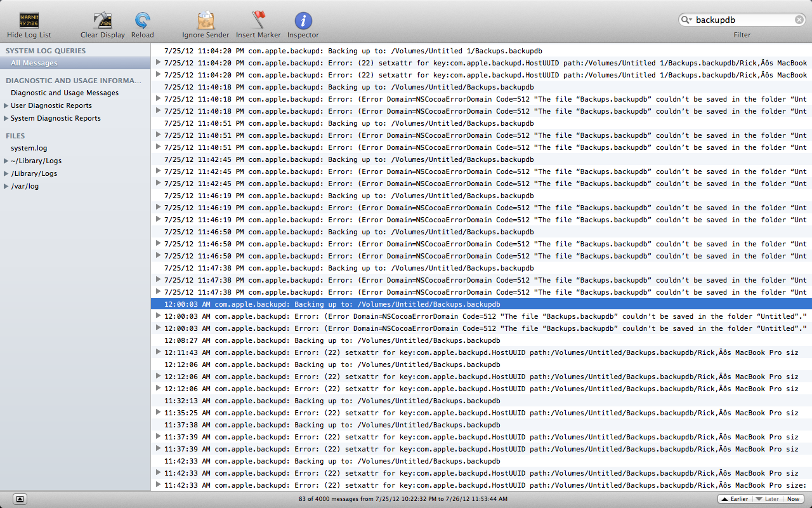Select 11:04:20 PM Backing up to Untitled 1 row
This screenshot has height=508, width=812.
[481, 51]
